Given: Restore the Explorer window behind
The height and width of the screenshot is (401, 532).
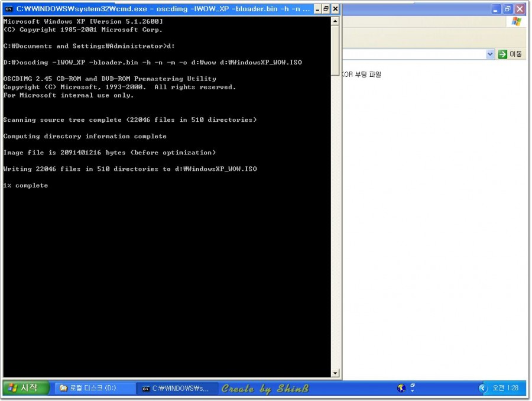Looking at the screenshot, I should point(508,9).
